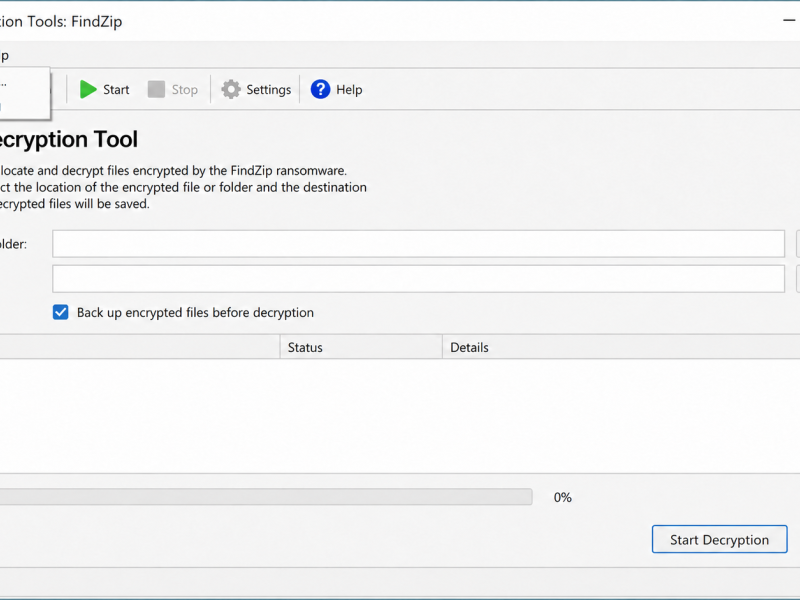Focus the encrypted folder path field
800x600 pixels.
(418, 244)
